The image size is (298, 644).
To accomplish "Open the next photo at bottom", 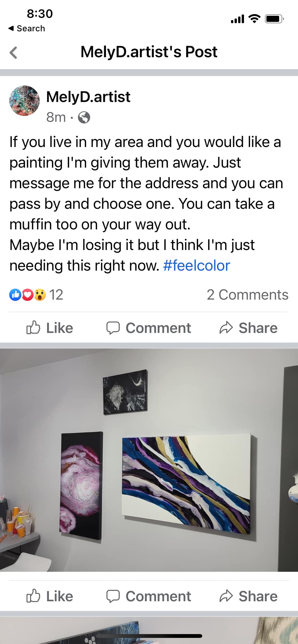I will pos(149,631).
